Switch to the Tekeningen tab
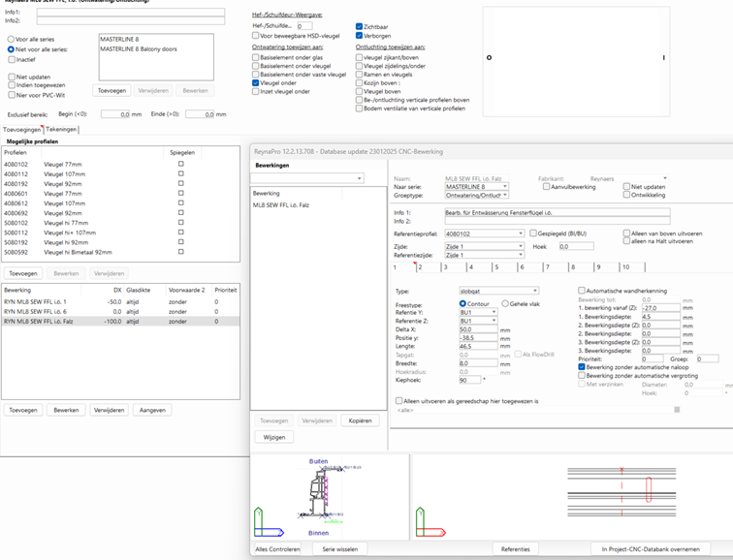Viewport: 733px width, 560px height. tap(61, 130)
